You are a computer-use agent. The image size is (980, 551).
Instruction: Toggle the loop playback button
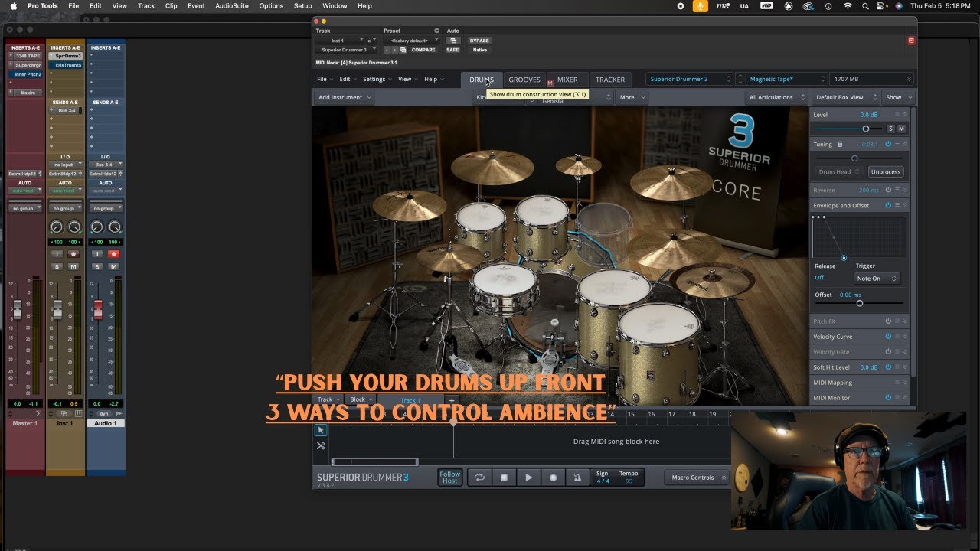[479, 478]
